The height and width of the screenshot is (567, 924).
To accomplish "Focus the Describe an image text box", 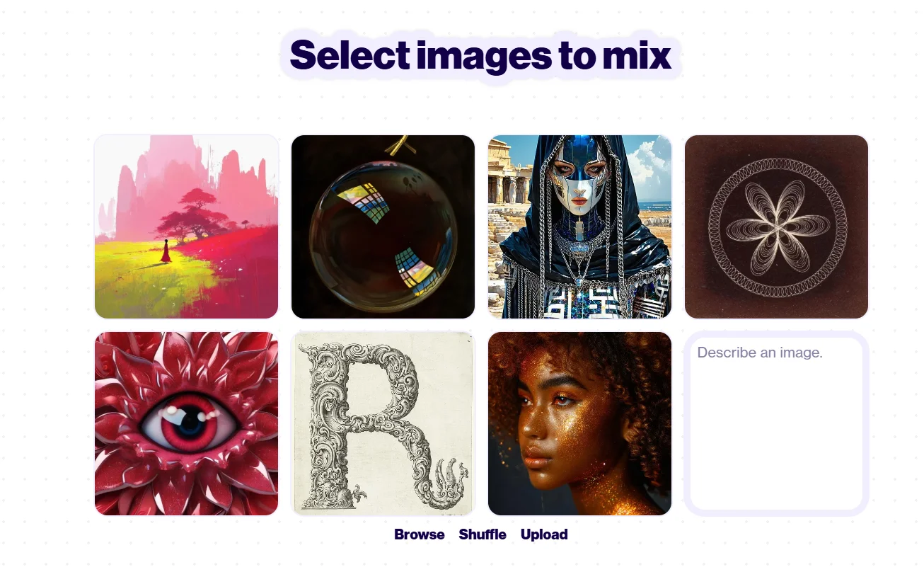I will click(776, 423).
